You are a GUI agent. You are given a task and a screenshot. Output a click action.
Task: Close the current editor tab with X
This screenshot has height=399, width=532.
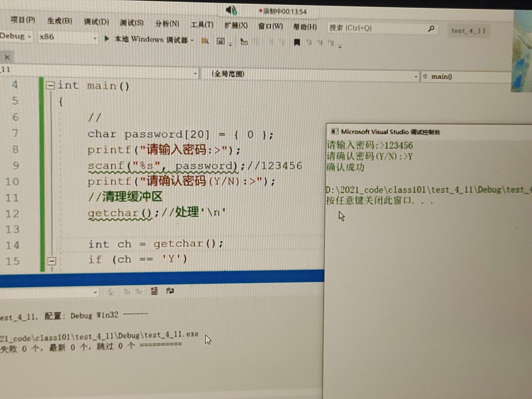coord(7,57)
